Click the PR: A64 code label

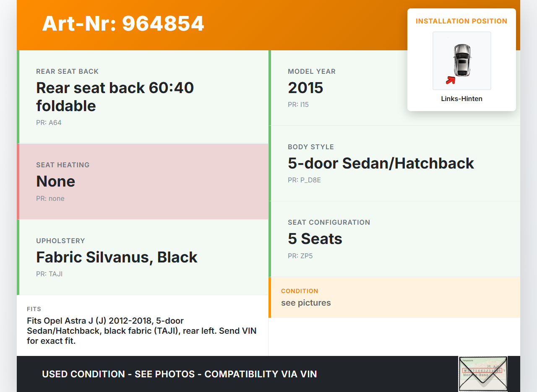pos(49,123)
